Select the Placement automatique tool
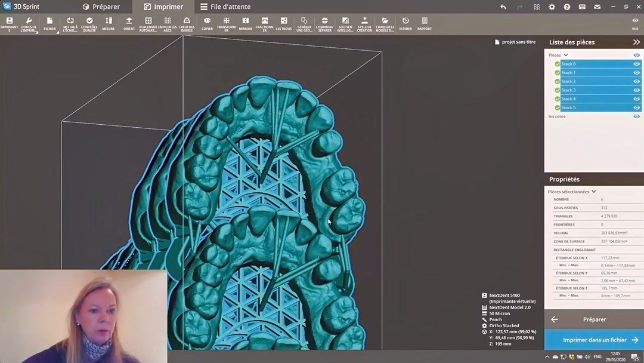The image size is (644, 363). point(148,24)
